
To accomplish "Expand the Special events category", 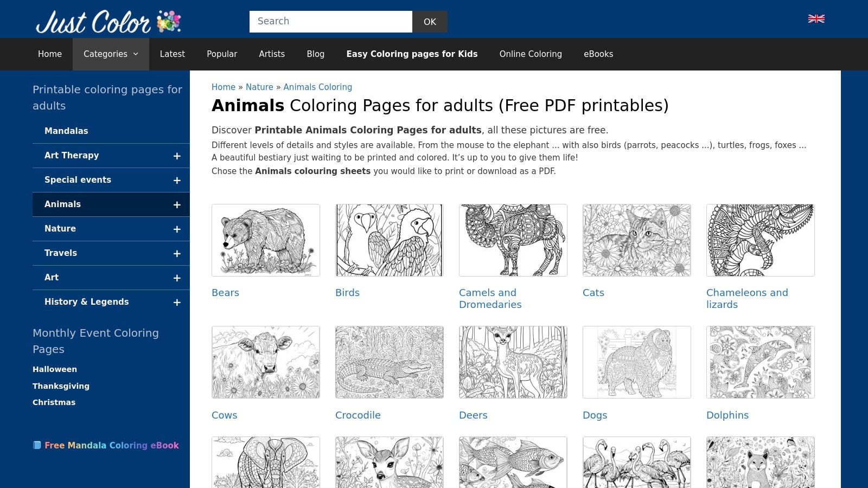I will coord(176,180).
